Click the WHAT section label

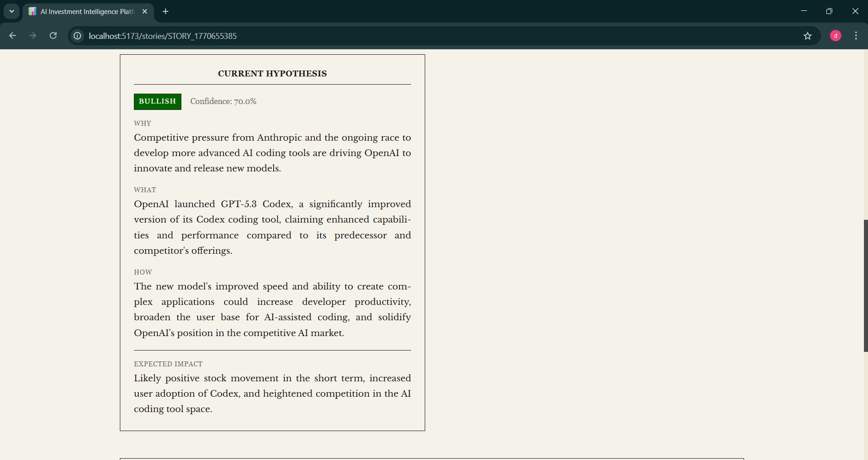(145, 190)
